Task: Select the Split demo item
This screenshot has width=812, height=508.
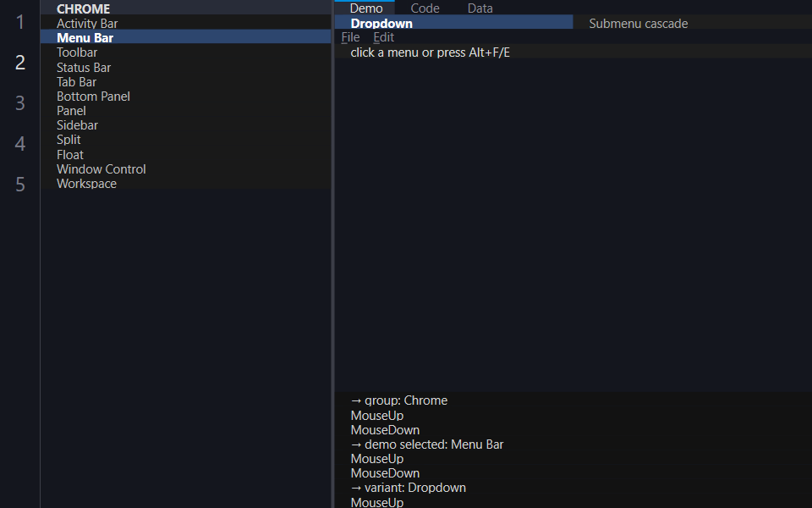Action: (x=185, y=140)
